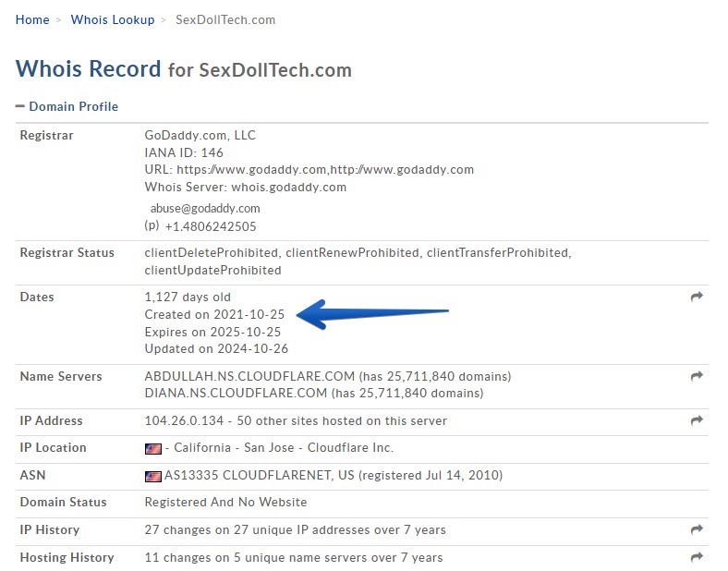Image resolution: width=728 pixels, height=571 pixels.
Task: Select 'California - San Jose - Cloudflare Inc.' text
Action: click(284, 447)
